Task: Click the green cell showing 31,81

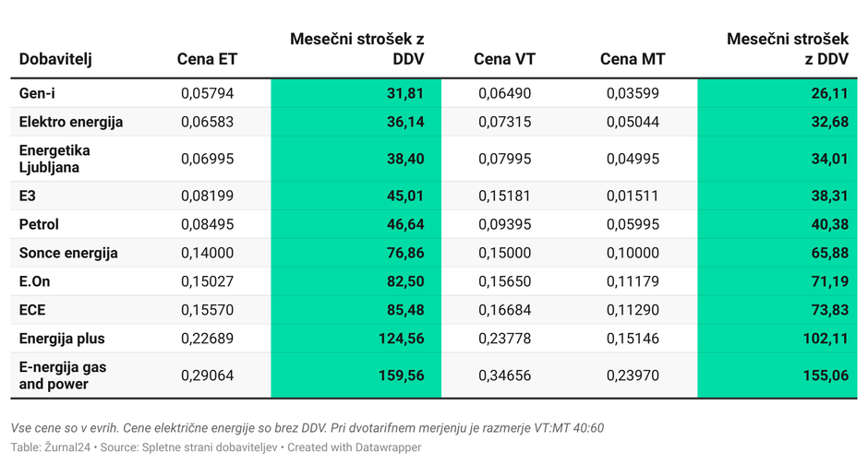Action: (x=356, y=93)
